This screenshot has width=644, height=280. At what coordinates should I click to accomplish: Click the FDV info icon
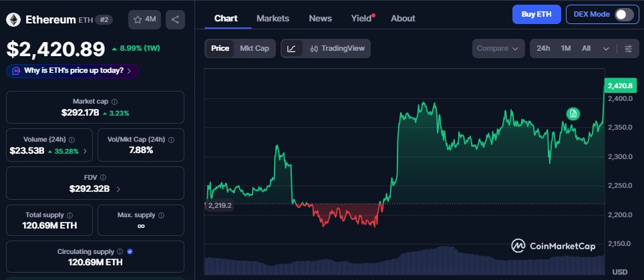[x=103, y=177]
